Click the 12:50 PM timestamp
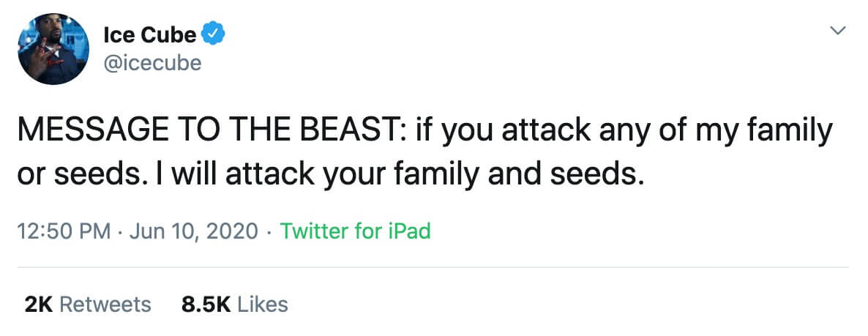The image size is (868, 336). (x=64, y=231)
